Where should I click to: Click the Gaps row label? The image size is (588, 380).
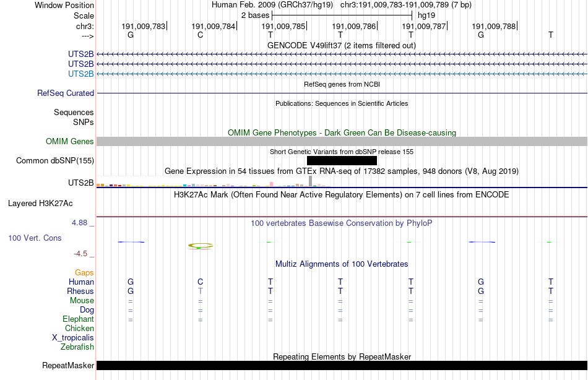84,273
